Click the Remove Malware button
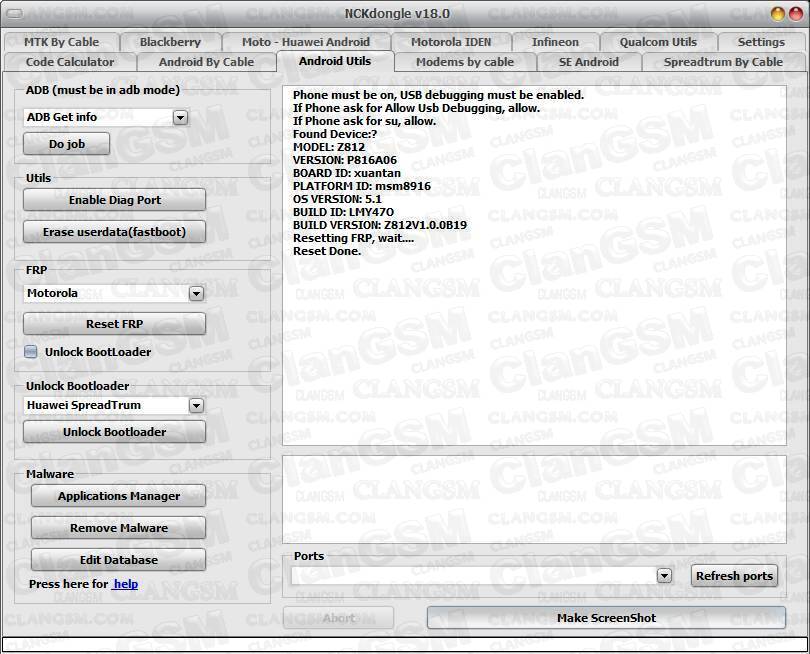Screen dimensions: 810x654 tap(119, 528)
